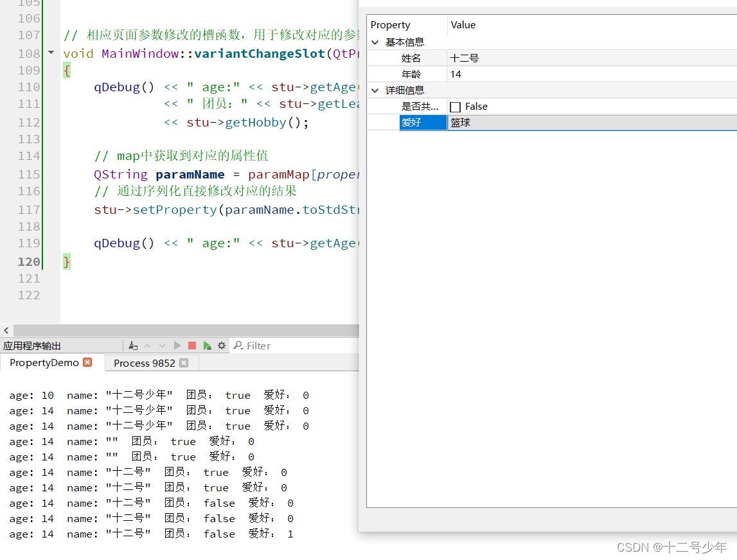Viewport: 737px width, 560px height.
Task: Collapse the variantChangeSlot function fold marker
Action: tap(50, 53)
